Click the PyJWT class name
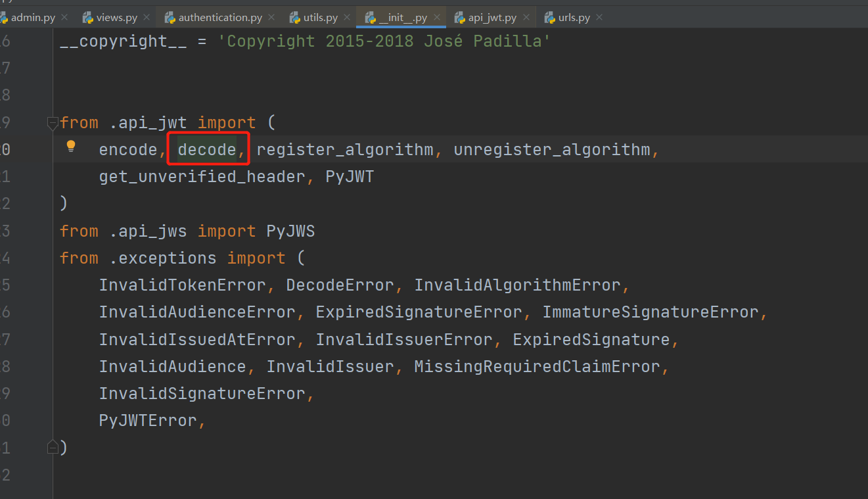This screenshot has height=499, width=868. [x=350, y=177]
